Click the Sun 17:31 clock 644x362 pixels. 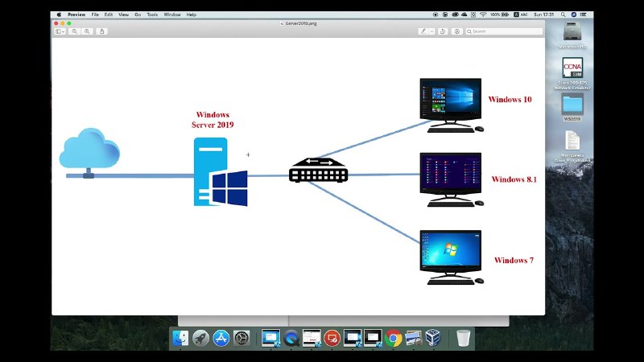point(544,14)
